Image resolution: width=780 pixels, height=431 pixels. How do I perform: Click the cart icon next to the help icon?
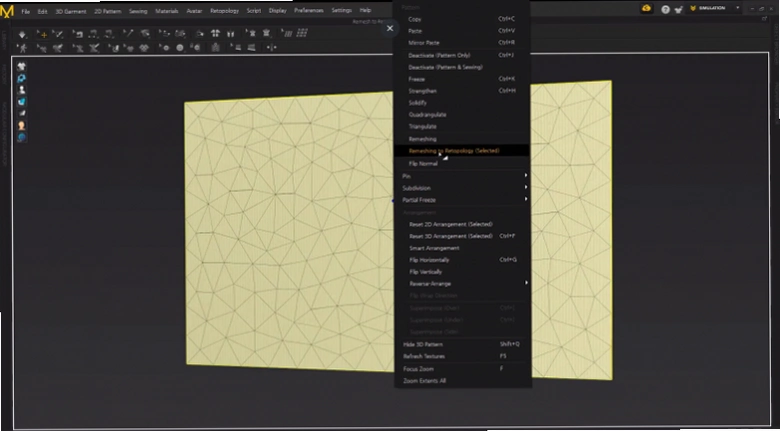tap(677, 9)
